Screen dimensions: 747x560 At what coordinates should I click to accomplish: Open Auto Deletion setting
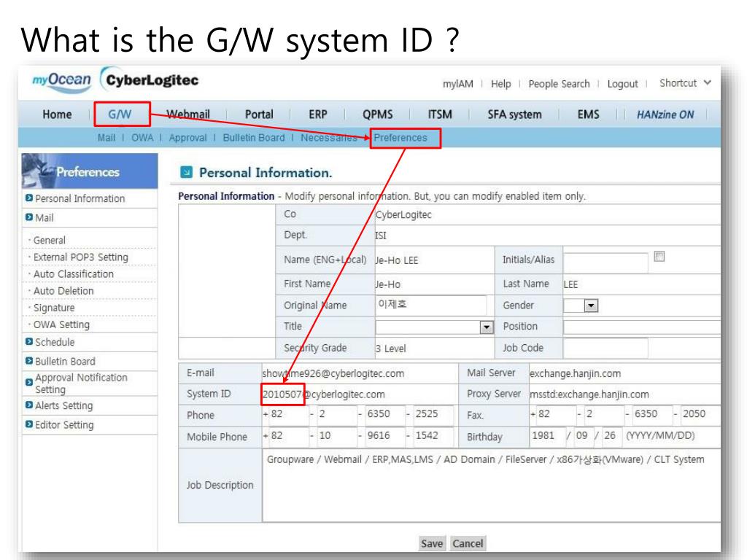tap(63, 290)
